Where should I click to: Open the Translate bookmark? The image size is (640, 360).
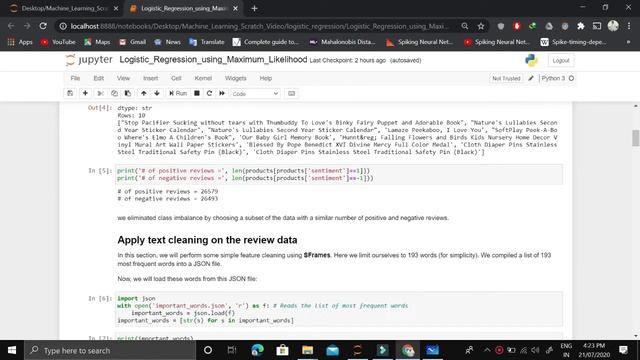coord(207,42)
